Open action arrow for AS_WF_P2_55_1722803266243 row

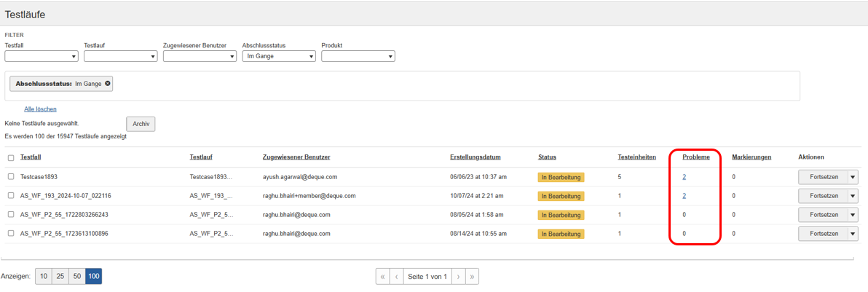(853, 215)
